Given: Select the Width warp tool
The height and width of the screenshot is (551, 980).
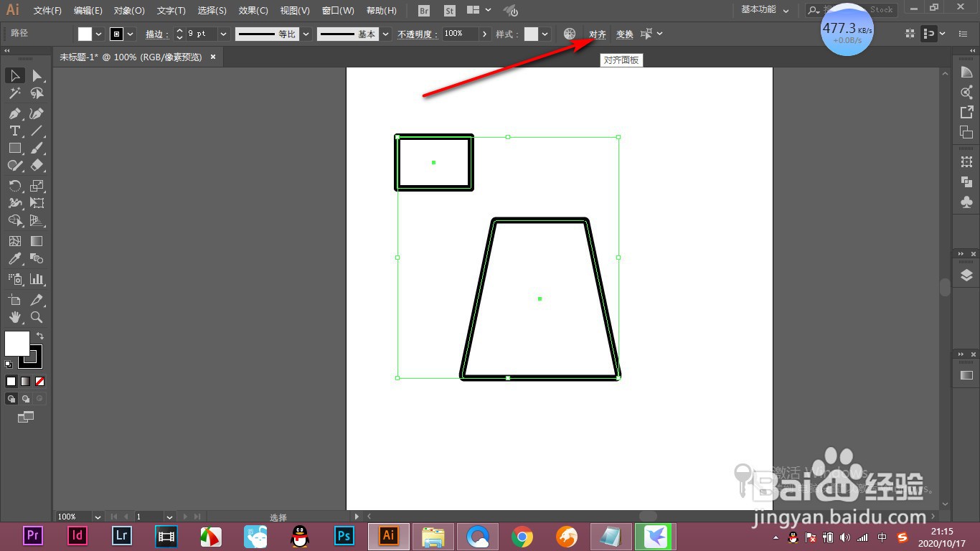Looking at the screenshot, I should click(15, 203).
